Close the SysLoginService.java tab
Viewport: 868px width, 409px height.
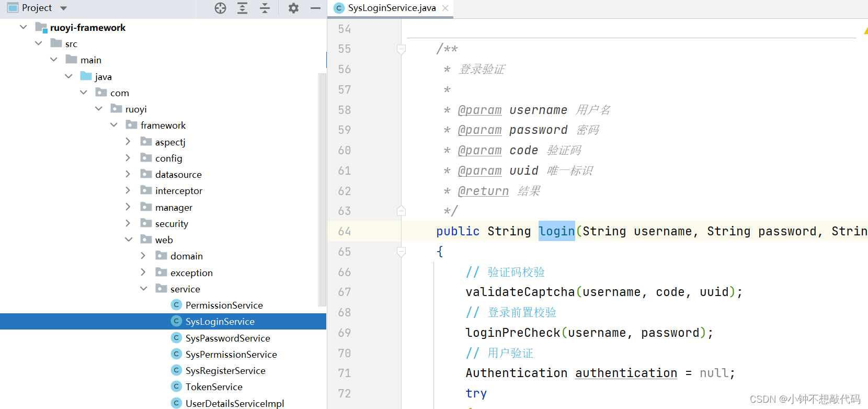[x=445, y=8]
